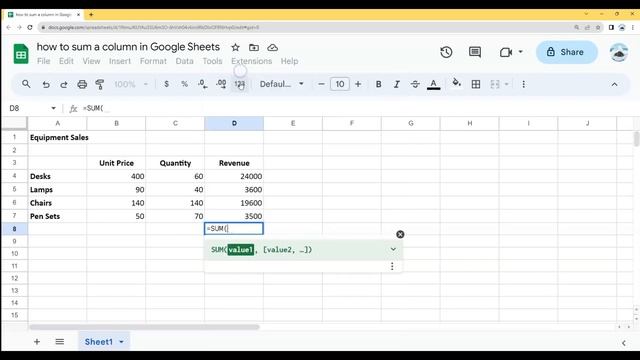Show more toolbar options
This screenshot has height=360, width=640.
523,84
